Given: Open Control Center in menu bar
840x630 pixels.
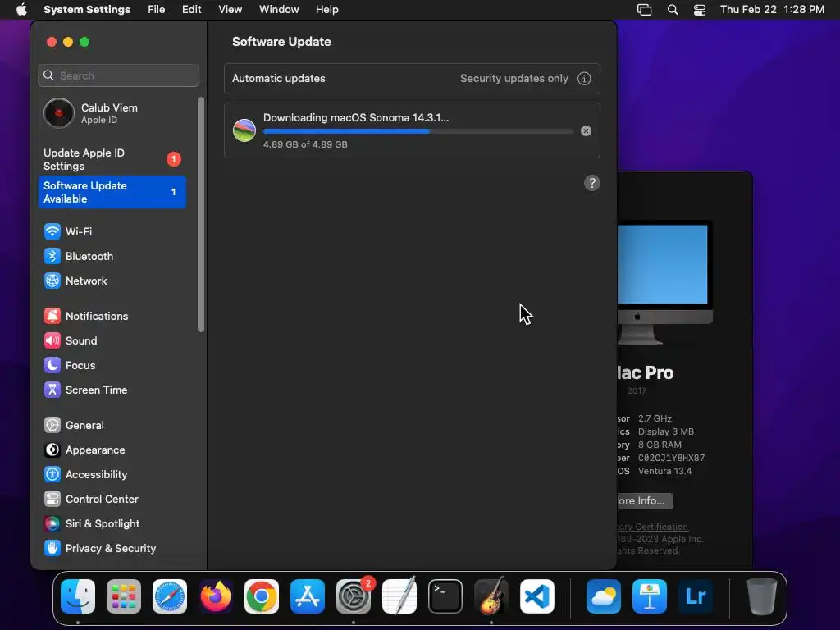Looking at the screenshot, I should pos(700,10).
